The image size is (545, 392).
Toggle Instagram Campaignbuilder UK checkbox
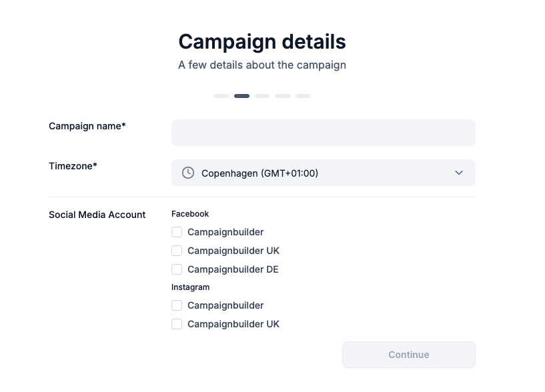pos(177,324)
